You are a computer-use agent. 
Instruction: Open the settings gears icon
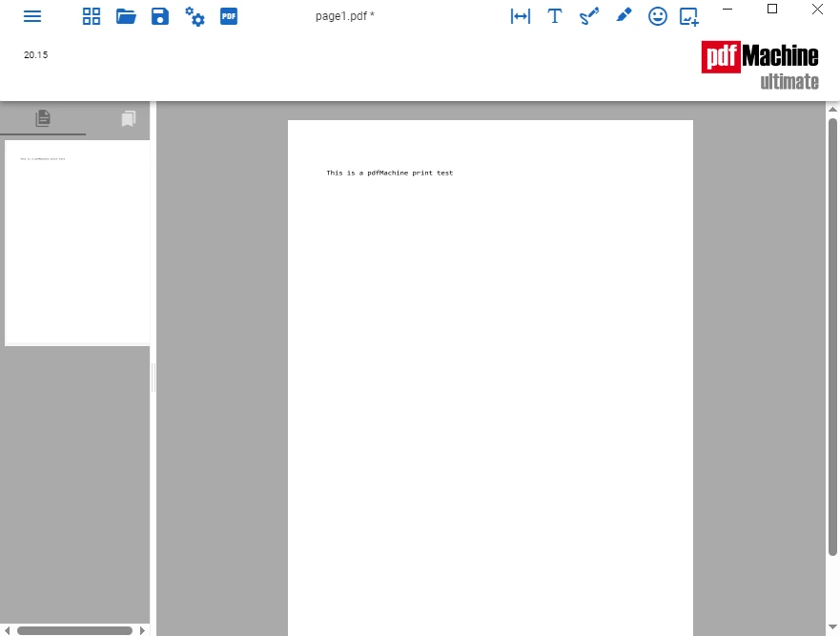[x=195, y=16]
